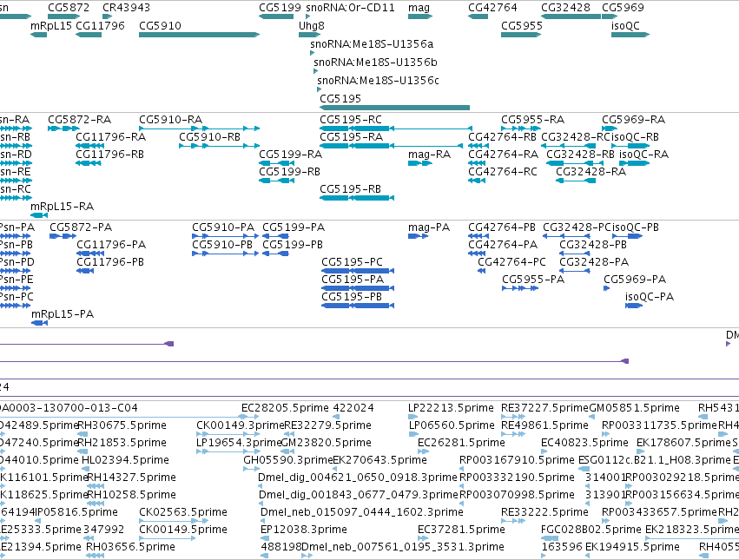The image size is (739, 560).
Task: Click transcript CG5195-RC
Action: pos(396,128)
